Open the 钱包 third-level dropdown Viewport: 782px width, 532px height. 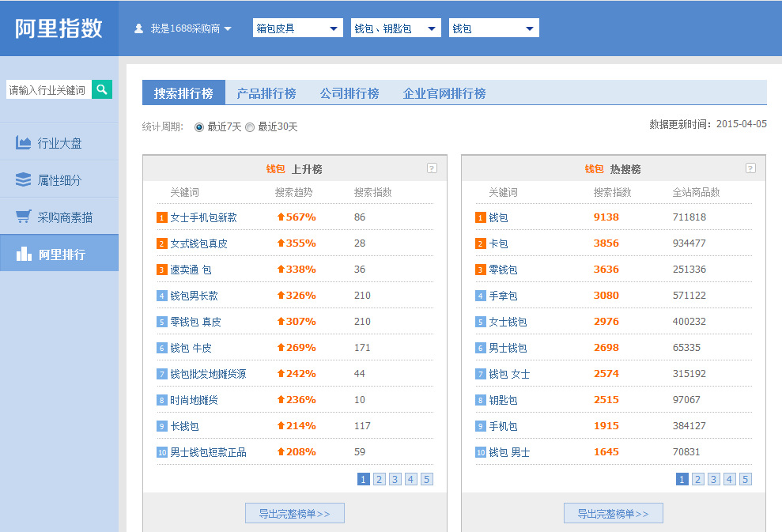point(493,28)
